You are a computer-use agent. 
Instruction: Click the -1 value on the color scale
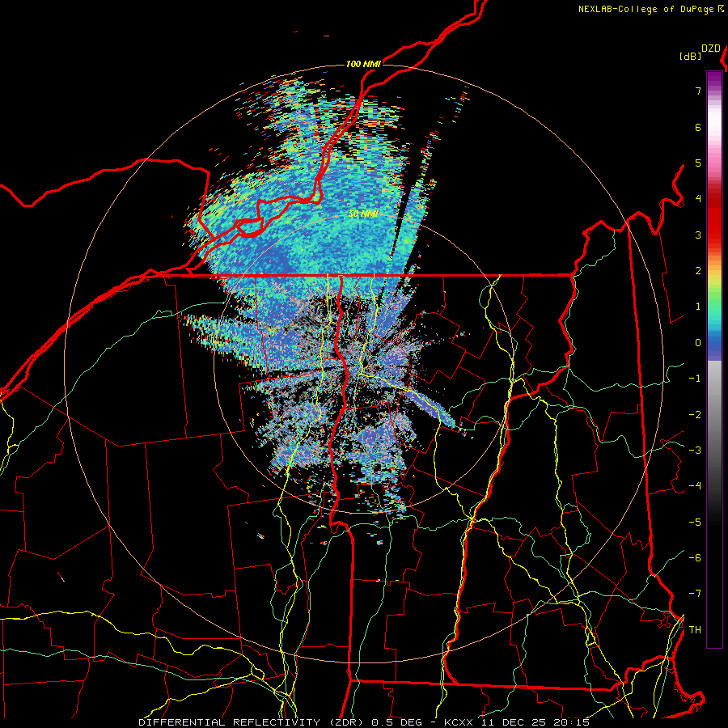[695, 379]
